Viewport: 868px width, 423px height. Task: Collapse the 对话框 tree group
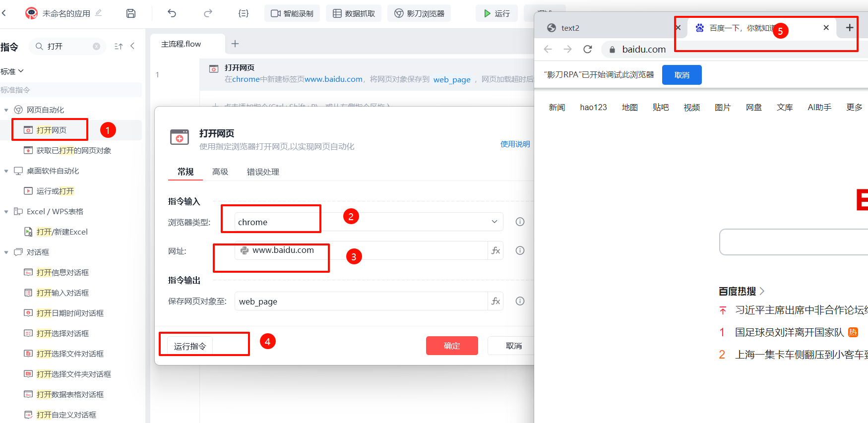6,252
